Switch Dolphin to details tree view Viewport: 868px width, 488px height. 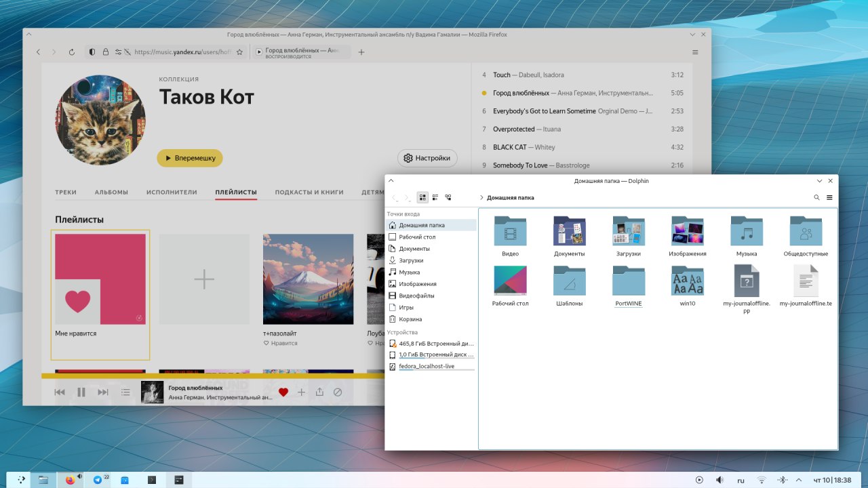tap(448, 197)
